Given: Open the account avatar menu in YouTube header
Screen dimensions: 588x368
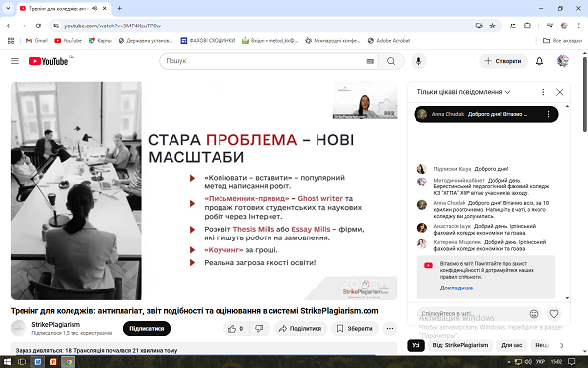Looking at the screenshot, I should point(563,61).
